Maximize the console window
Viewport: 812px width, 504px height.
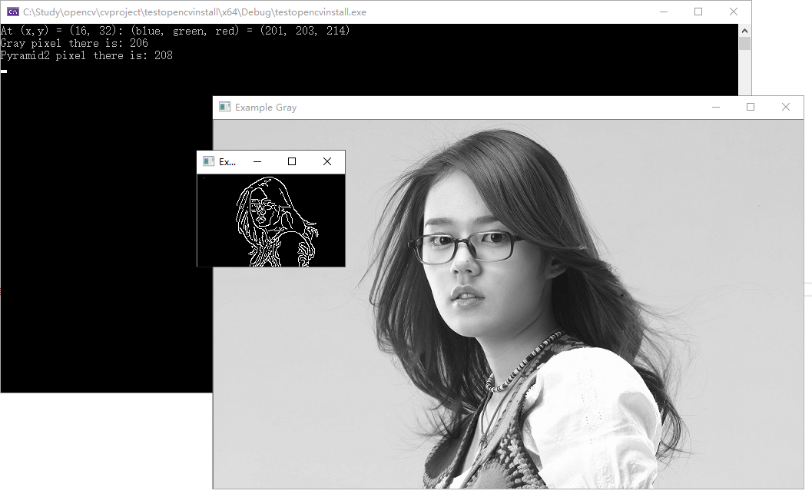point(698,12)
